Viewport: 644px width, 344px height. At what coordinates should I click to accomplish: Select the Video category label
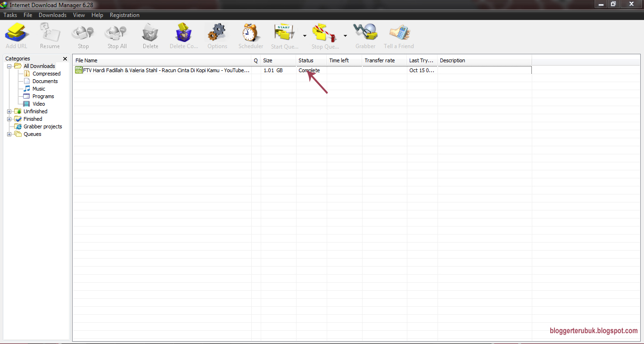click(39, 104)
